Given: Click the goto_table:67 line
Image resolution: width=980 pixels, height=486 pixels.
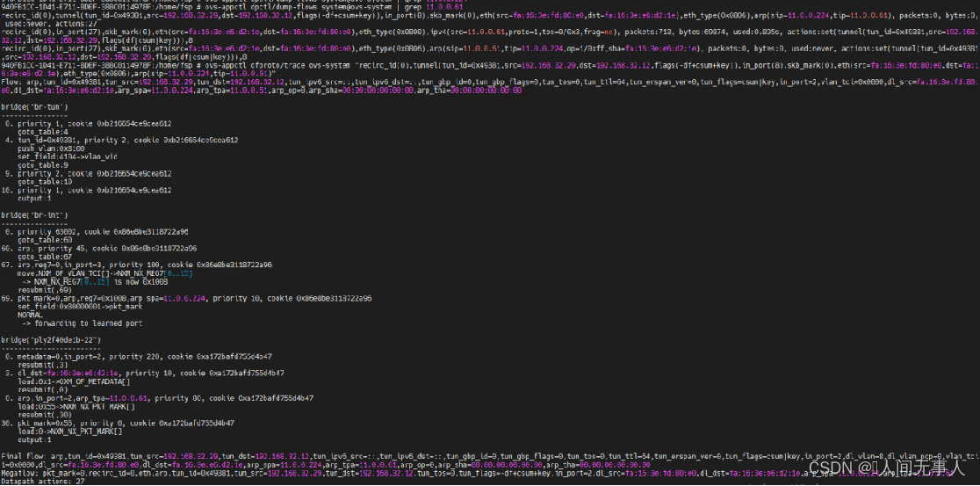Looking at the screenshot, I should pyautogui.click(x=45, y=257).
